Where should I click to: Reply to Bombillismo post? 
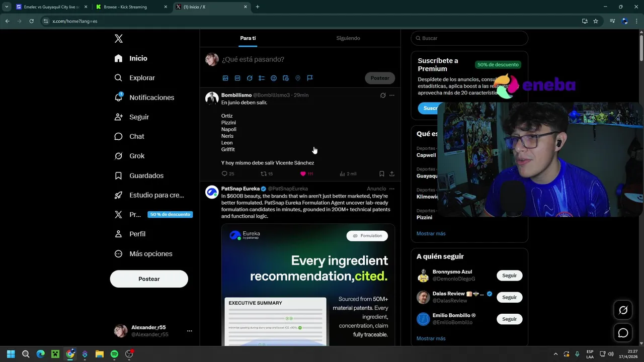(227, 173)
